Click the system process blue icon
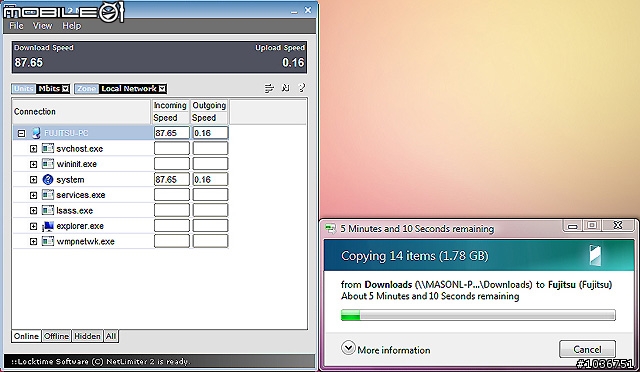This screenshot has height=372, width=640. click(48, 179)
